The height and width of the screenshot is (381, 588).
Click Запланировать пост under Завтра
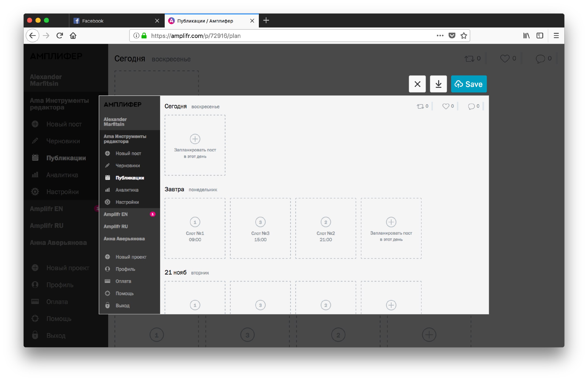[391, 228]
